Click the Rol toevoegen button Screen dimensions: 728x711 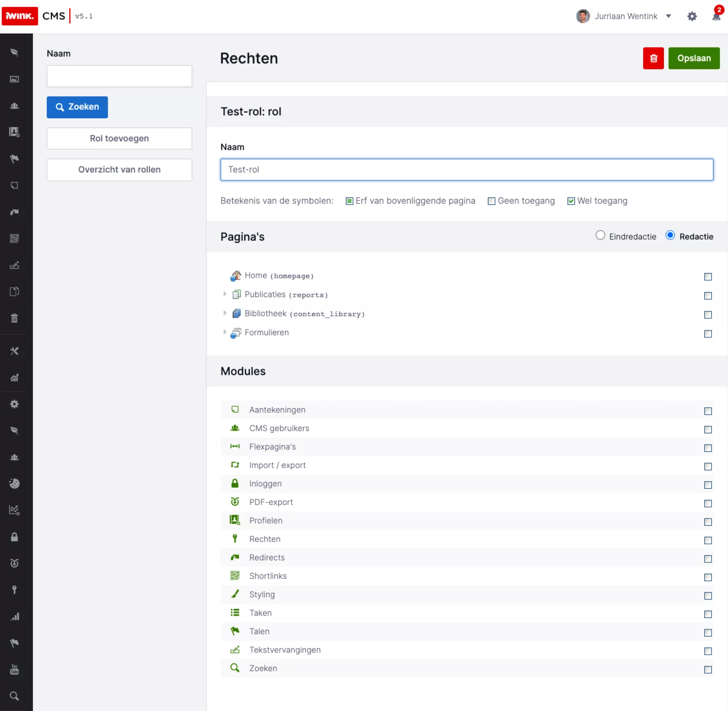pyautogui.click(x=119, y=138)
